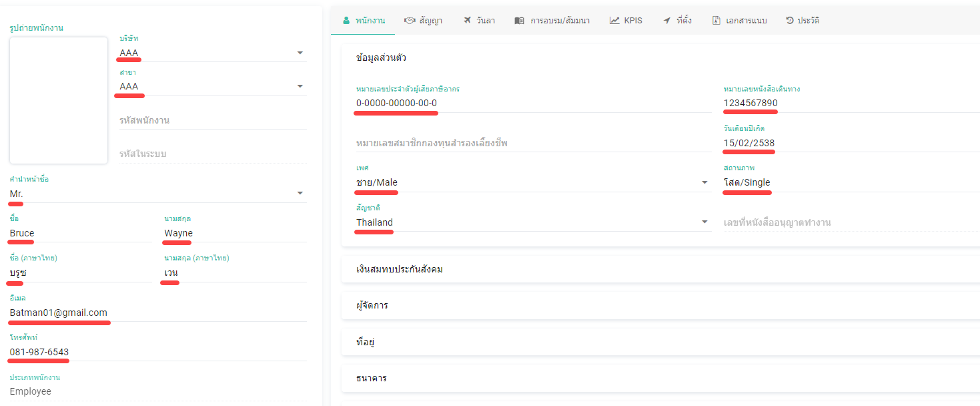
Task: Click the Thai last name field เวน
Action: (x=235, y=272)
